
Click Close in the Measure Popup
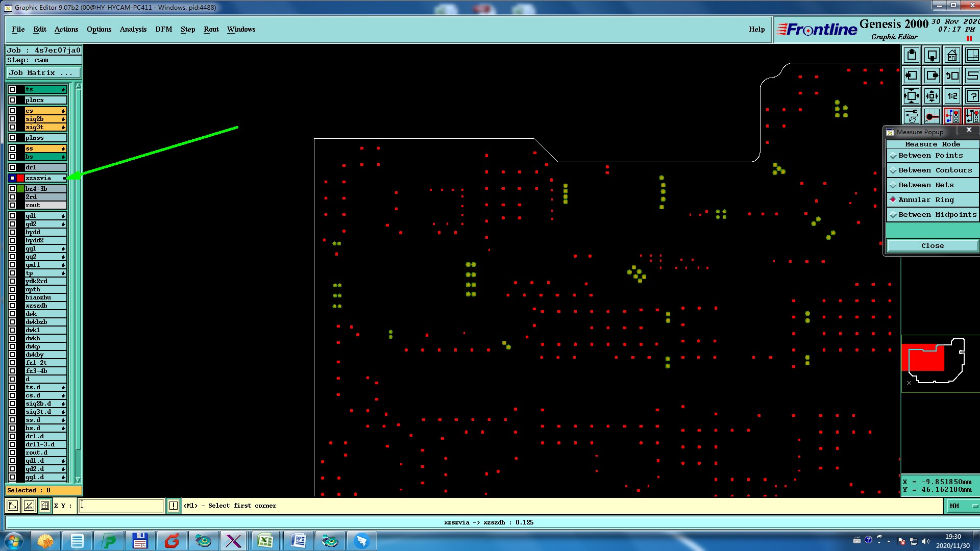pyautogui.click(x=933, y=246)
